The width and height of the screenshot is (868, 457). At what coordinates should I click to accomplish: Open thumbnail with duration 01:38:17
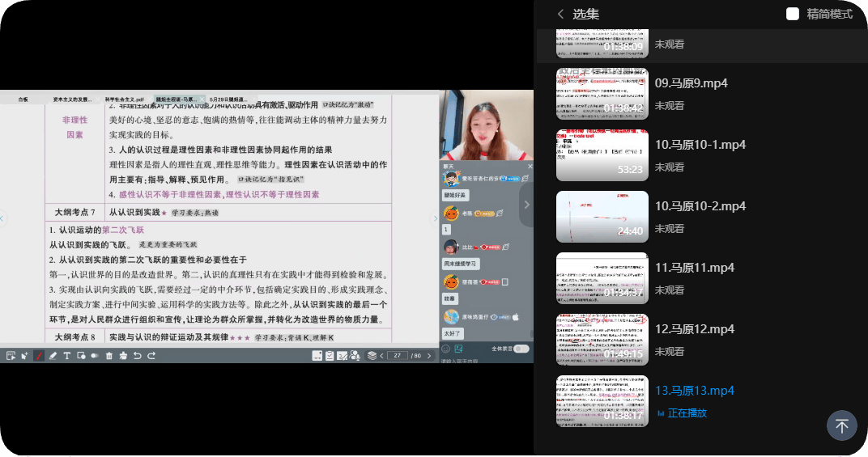[602, 400]
